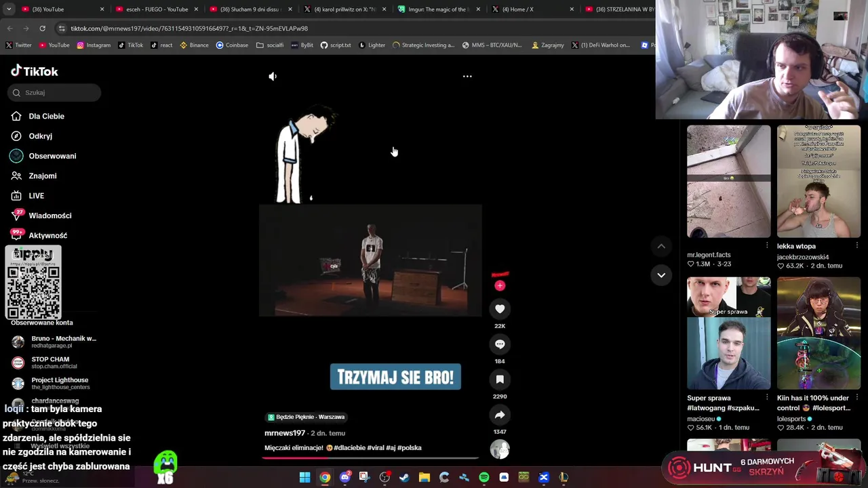Open OBS Studio from taskbar

[384, 477]
